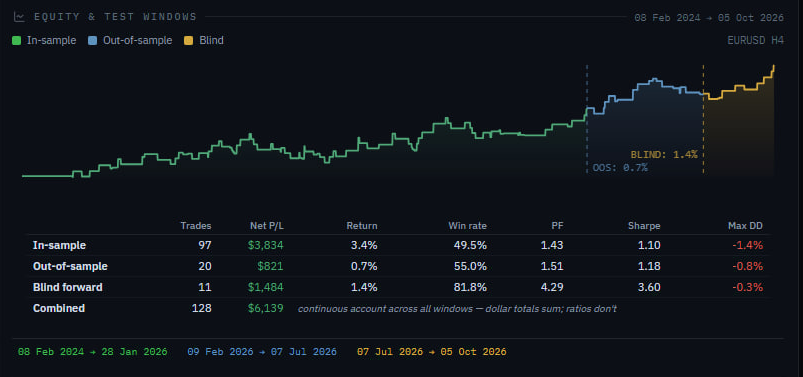Screen dimensions: 803x377
Task: Click the continuous account note in Combined row
Action: coord(457,309)
